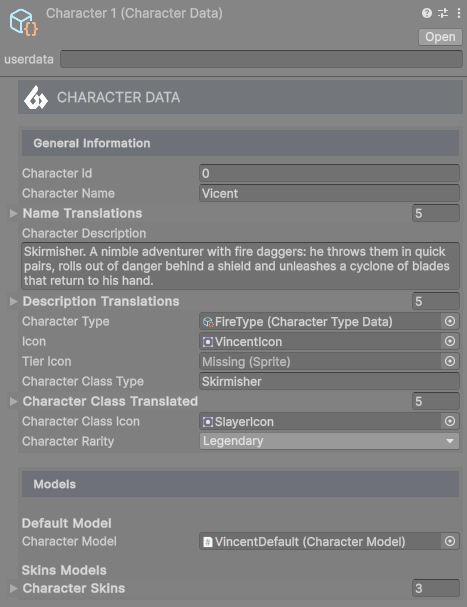
Task: Click the Open button
Action: coord(440,37)
